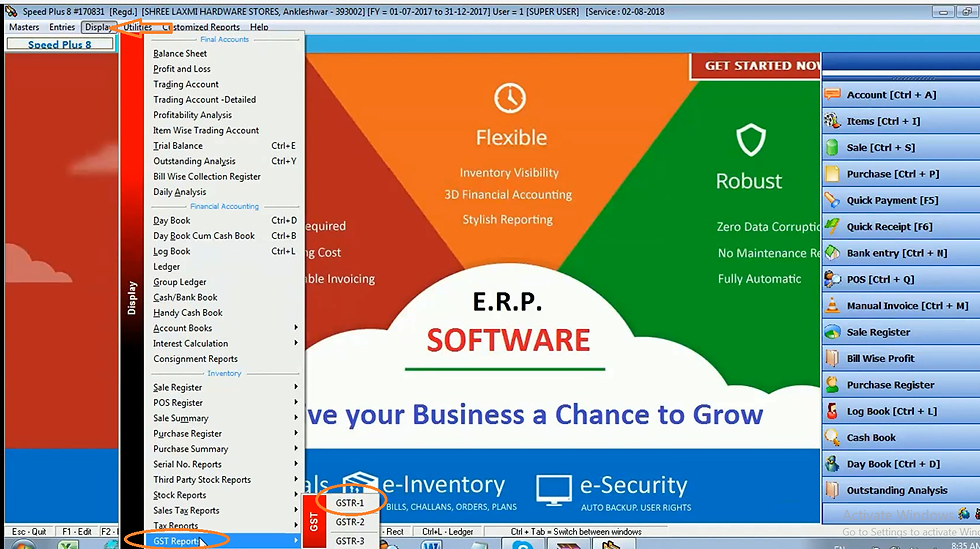This screenshot has width=980, height=549.
Task: Click Speed Plus app icon in title bar
Action: (11, 11)
